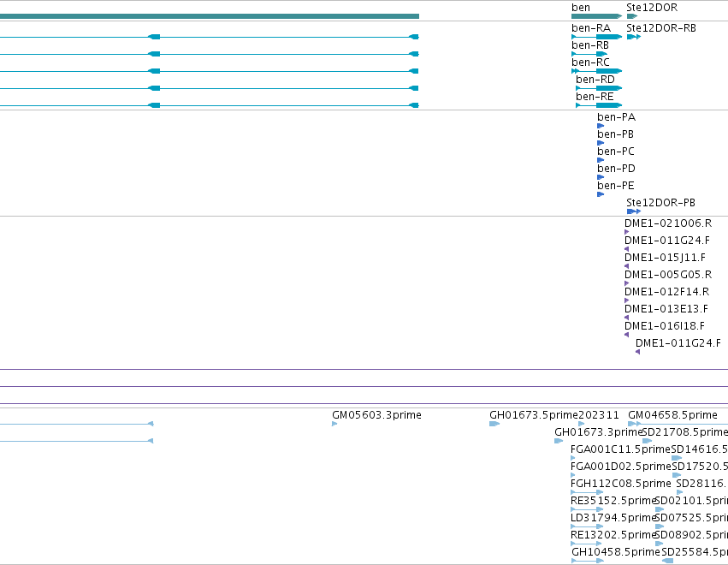The image size is (728, 565).
Task: Click the SD21708.5prime EST label
Action: coord(685,432)
